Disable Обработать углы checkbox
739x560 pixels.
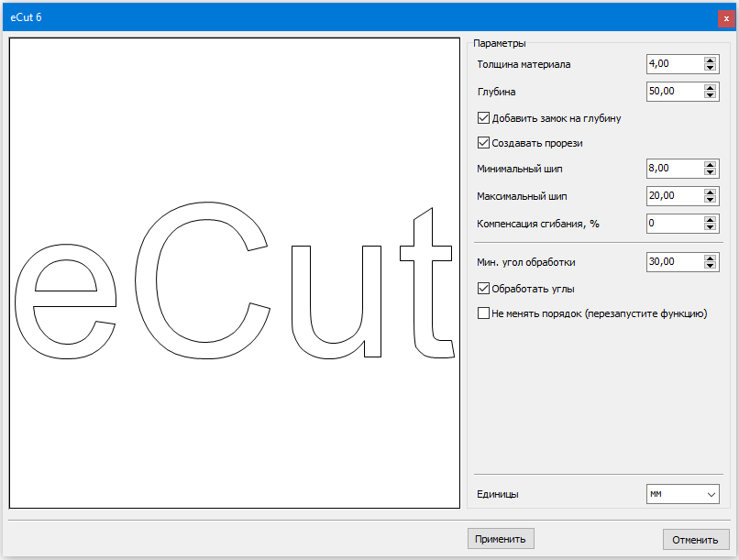coord(484,289)
